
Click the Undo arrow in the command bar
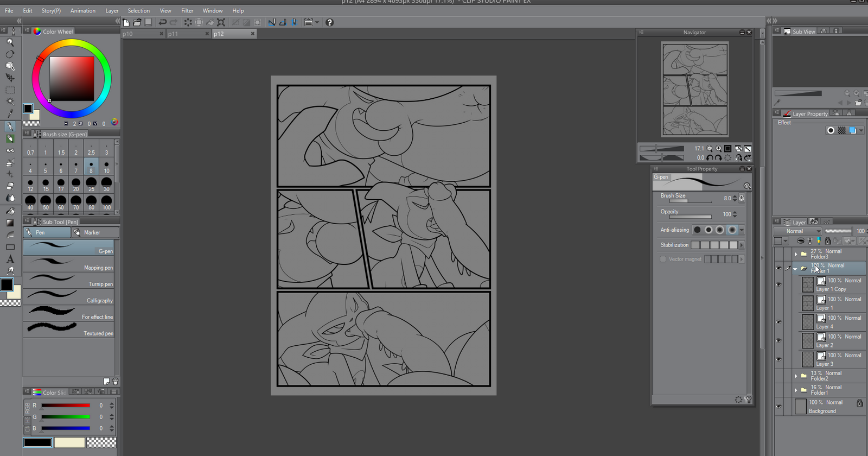point(162,22)
